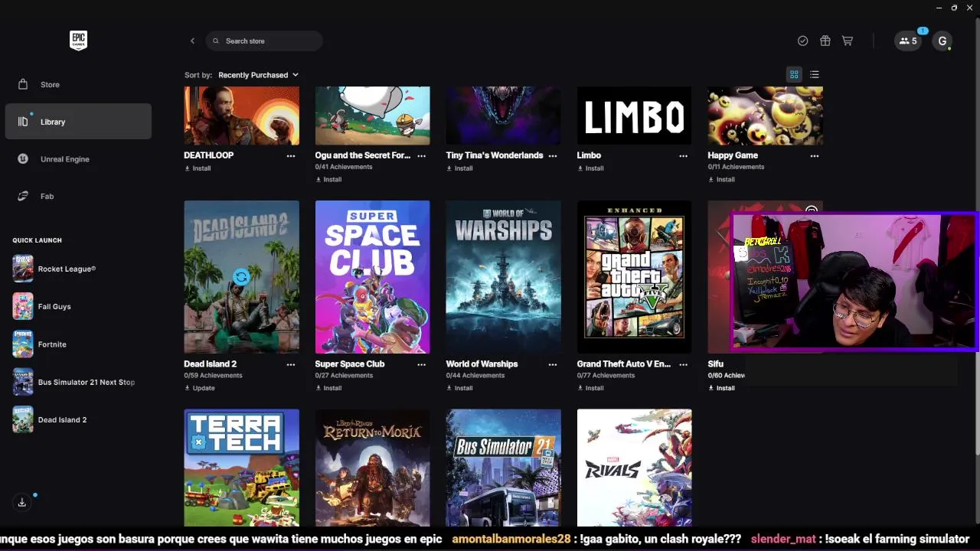Open the Store section in sidebar
The height and width of the screenshot is (551, 980).
(x=78, y=84)
